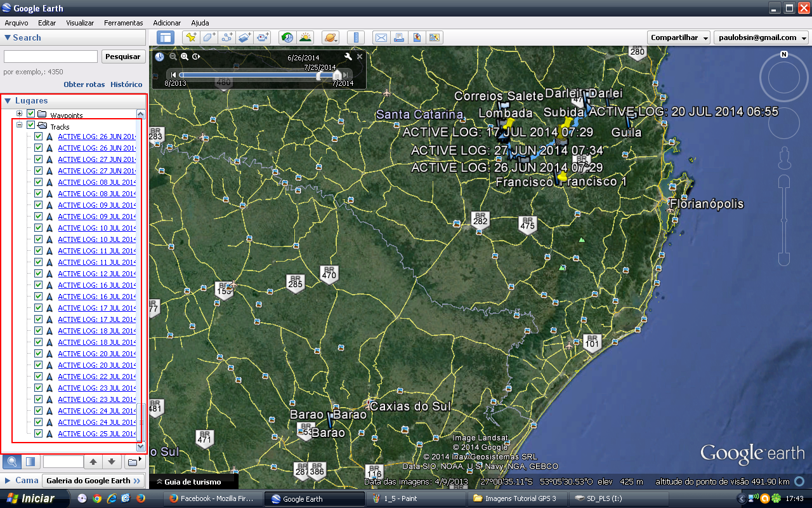Expand the Camadas panel triangle
The width and height of the screenshot is (812, 508).
click(7, 481)
